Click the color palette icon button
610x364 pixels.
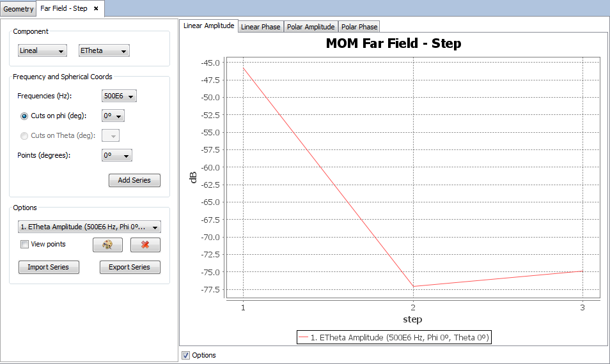(x=107, y=245)
